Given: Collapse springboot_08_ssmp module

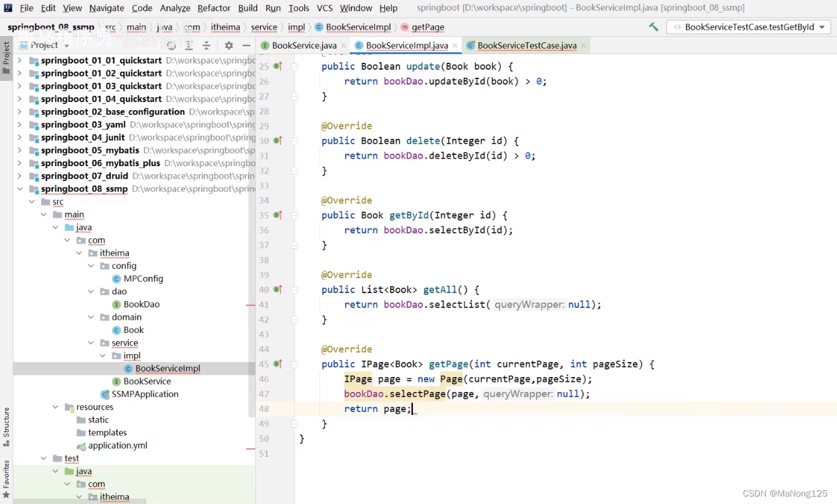Looking at the screenshot, I should pyautogui.click(x=19, y=189).
